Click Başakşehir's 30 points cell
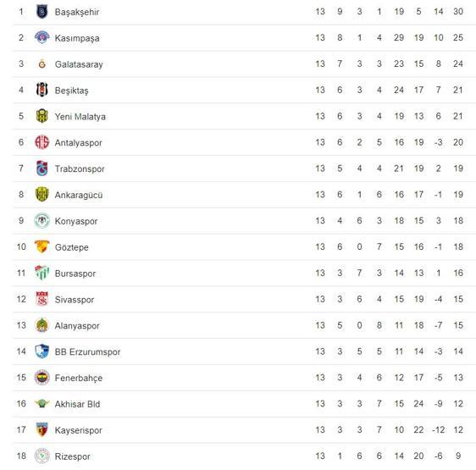Viewport: 476px width, 470px height. 458,12
